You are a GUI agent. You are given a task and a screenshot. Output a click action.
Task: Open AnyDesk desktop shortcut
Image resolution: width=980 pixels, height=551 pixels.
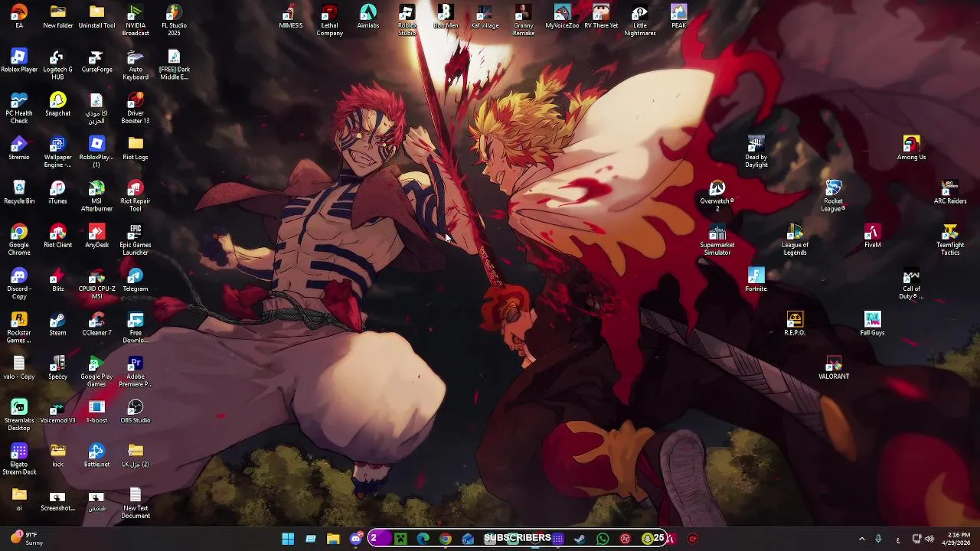click(x=96, y=236)
